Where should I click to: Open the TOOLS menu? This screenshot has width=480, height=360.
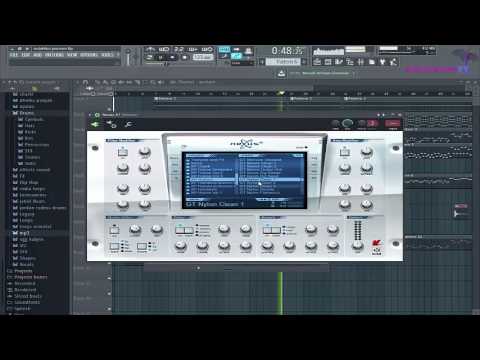pos(107,54)
